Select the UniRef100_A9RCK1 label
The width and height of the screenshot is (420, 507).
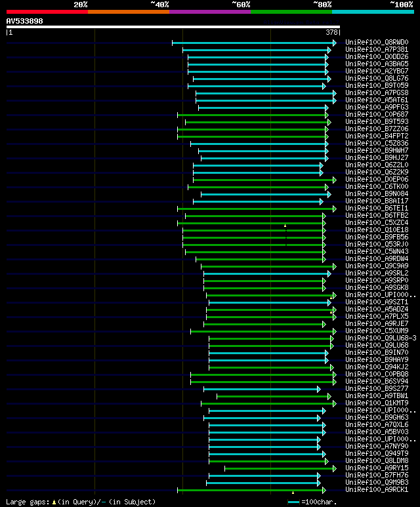point(377,490)
